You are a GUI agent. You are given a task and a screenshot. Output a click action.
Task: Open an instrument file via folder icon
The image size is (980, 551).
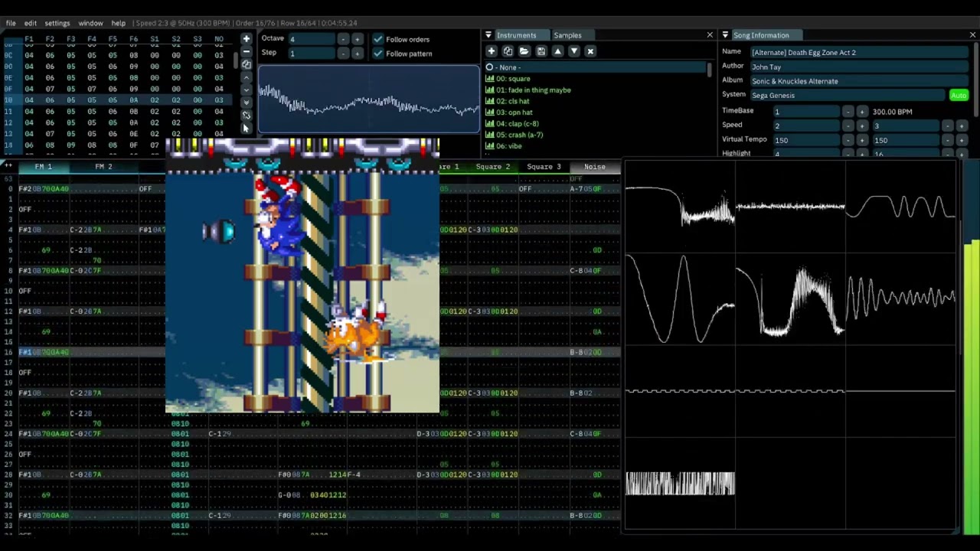click(524, 51)
